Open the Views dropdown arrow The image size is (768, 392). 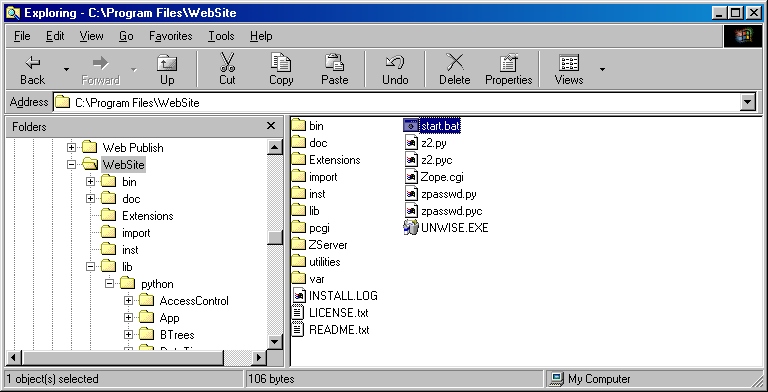(602, 70)
